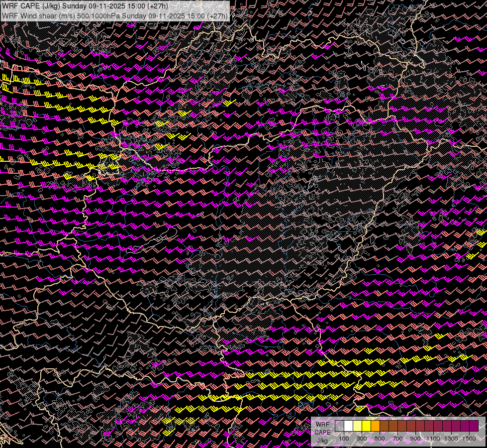The image size is (487, 448).
Task: Select the 1100 legend scale label
Action: (x=433, y=439)
